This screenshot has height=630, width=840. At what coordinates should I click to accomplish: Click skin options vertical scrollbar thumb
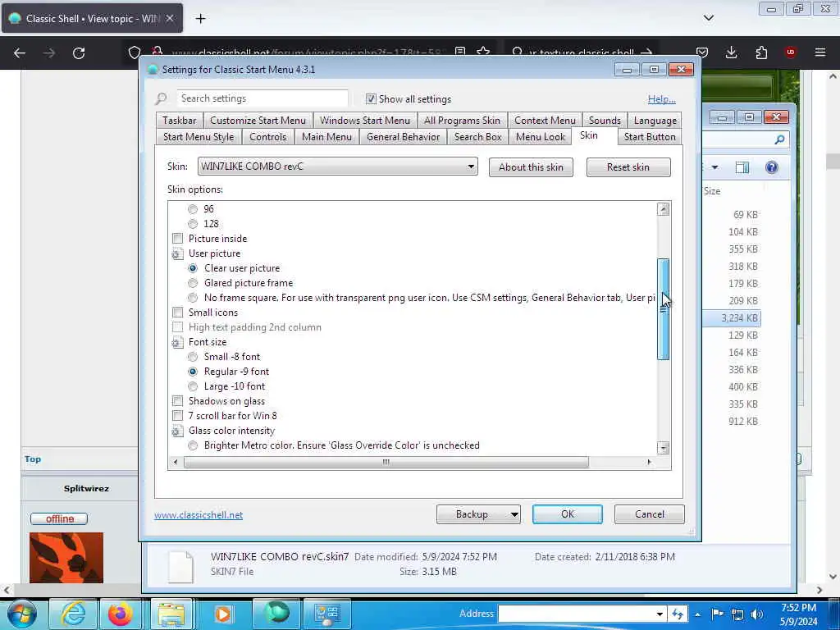[663, 309]
